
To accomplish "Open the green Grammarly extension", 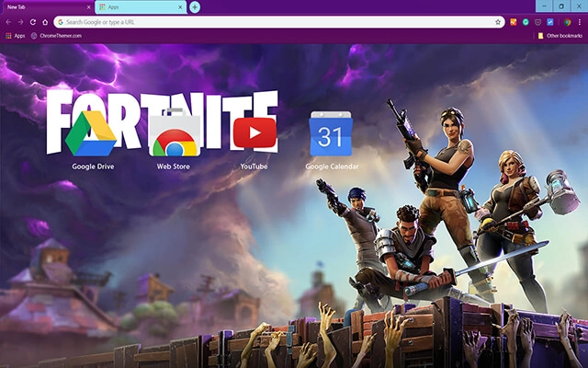I will (526, 22).
